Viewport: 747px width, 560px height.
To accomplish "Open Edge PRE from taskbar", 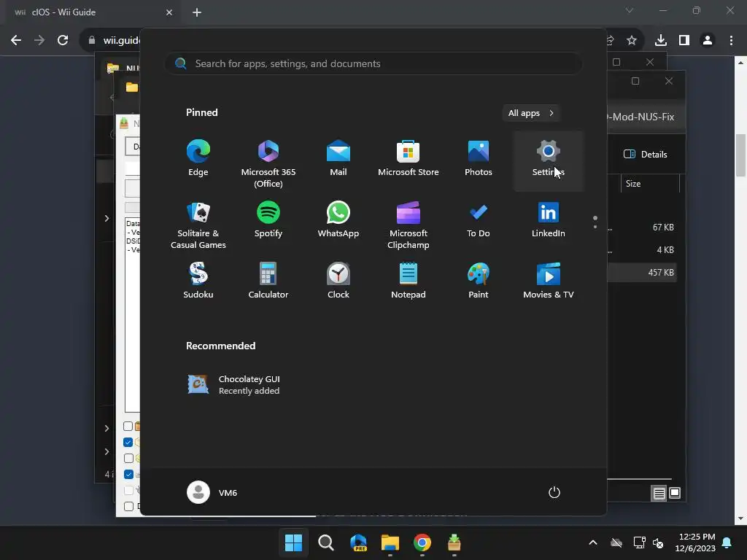I will pyautogui.click(x=358, y=542).
